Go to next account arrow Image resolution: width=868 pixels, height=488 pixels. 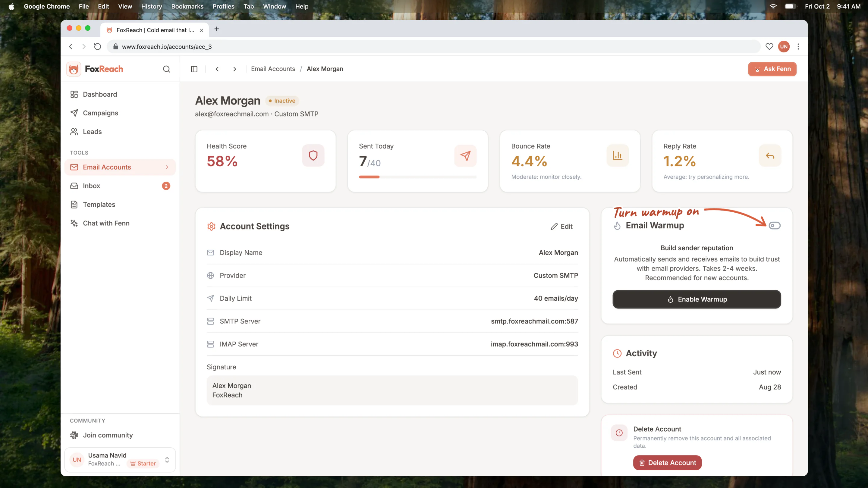(234, 69)
